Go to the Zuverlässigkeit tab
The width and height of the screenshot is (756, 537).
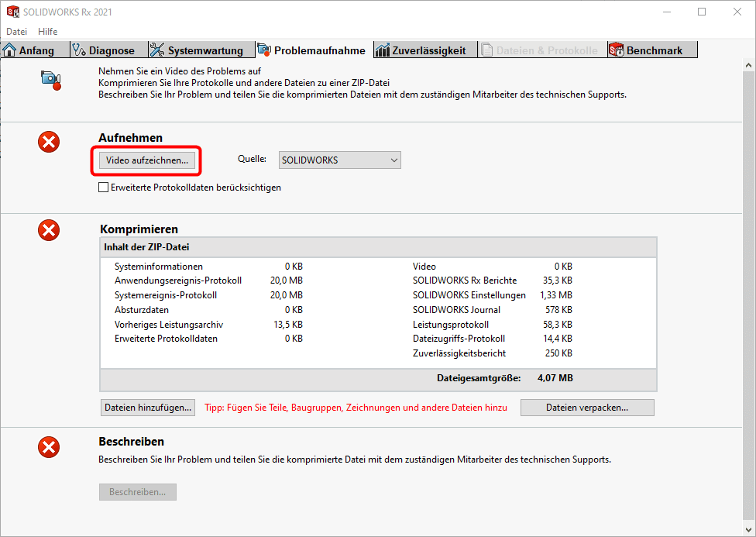421,50
